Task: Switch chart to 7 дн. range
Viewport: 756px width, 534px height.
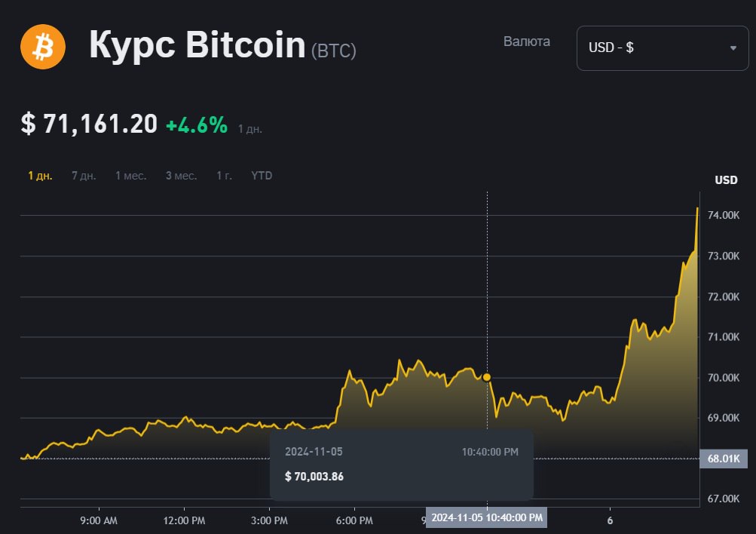Action: 84,176
